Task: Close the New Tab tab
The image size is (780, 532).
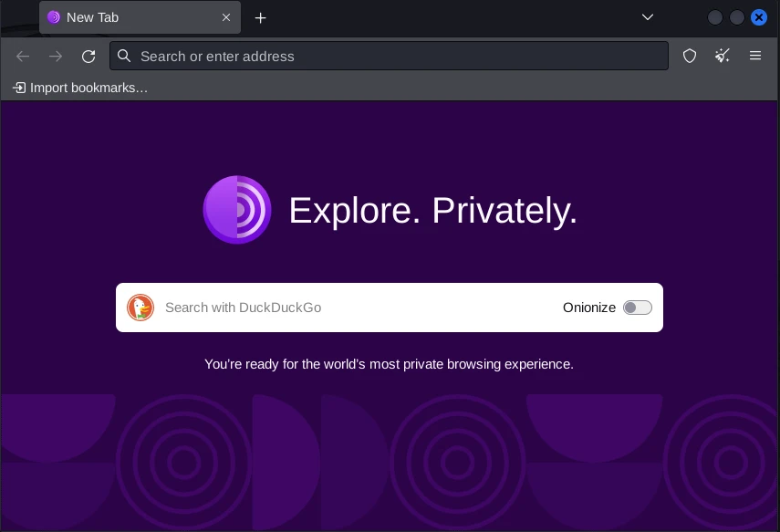Action: click(x=226, y=17)
